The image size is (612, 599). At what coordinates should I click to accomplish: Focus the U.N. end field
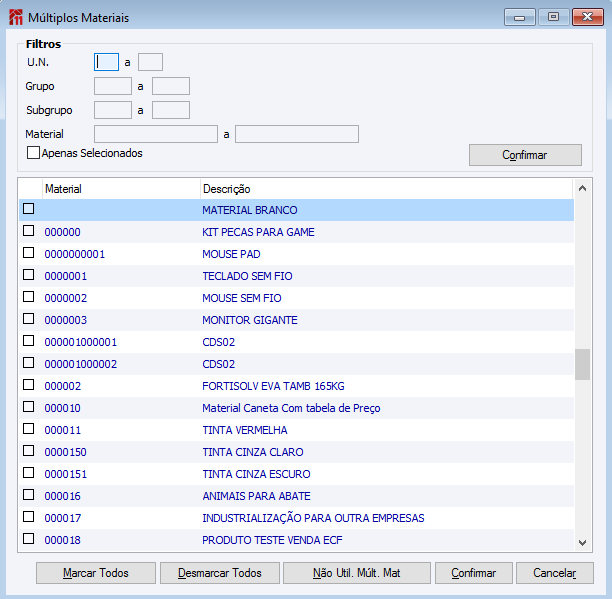pyautogui.click(x=150, y=62)
